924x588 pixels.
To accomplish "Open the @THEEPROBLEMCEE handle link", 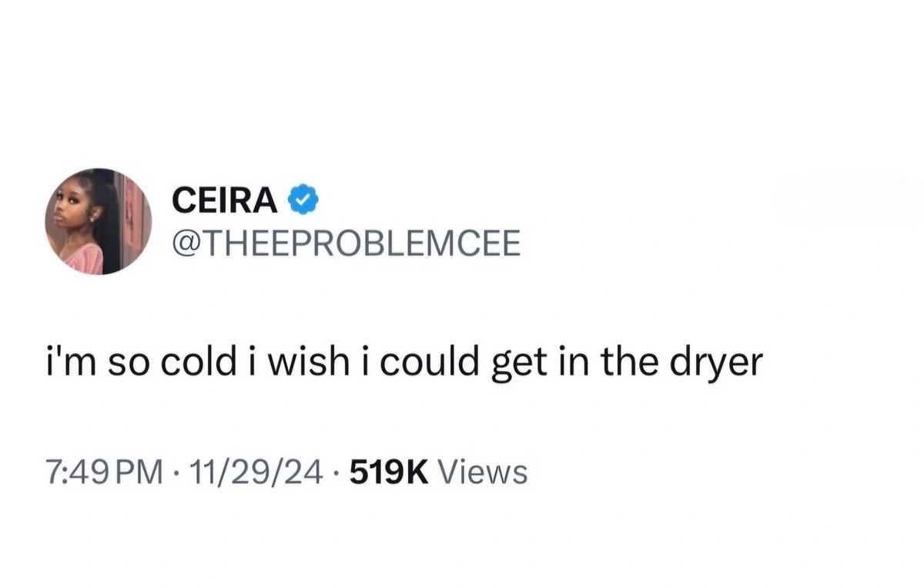I will tap(345, 244).
